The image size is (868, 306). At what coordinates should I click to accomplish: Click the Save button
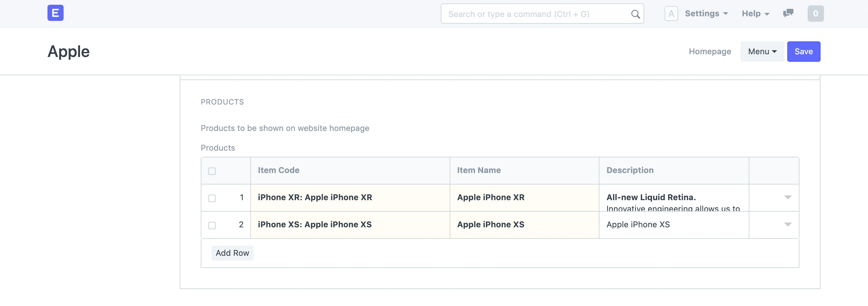tap(804, 51)
